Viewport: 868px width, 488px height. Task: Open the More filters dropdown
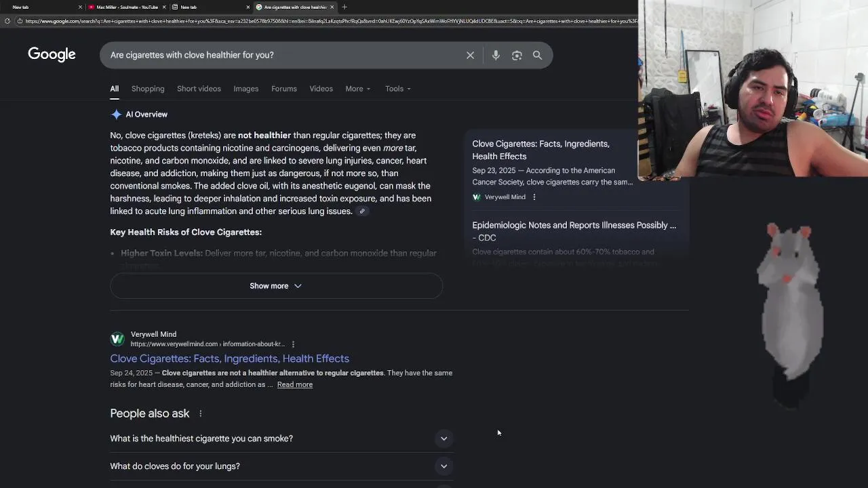pyautogui.click(x=358, y=89)
